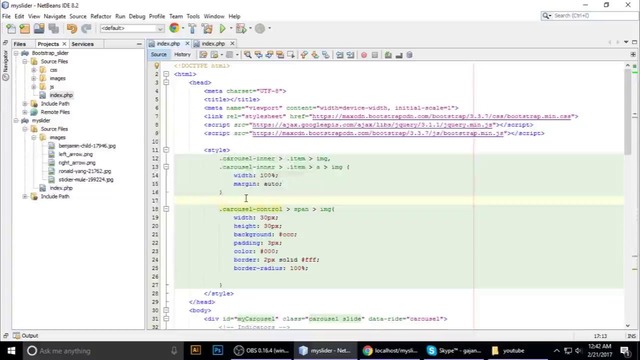Click the Toggle Highlight Search icon
Image resolution: width=640 pixels, height=360 pixels.
[280, 55]
